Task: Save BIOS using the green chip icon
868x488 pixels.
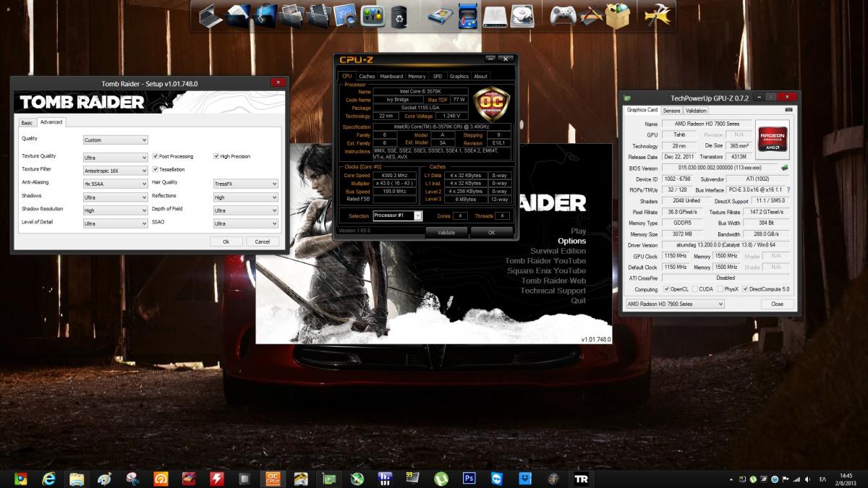Action: pyautogui.click(x=785, y=168)
